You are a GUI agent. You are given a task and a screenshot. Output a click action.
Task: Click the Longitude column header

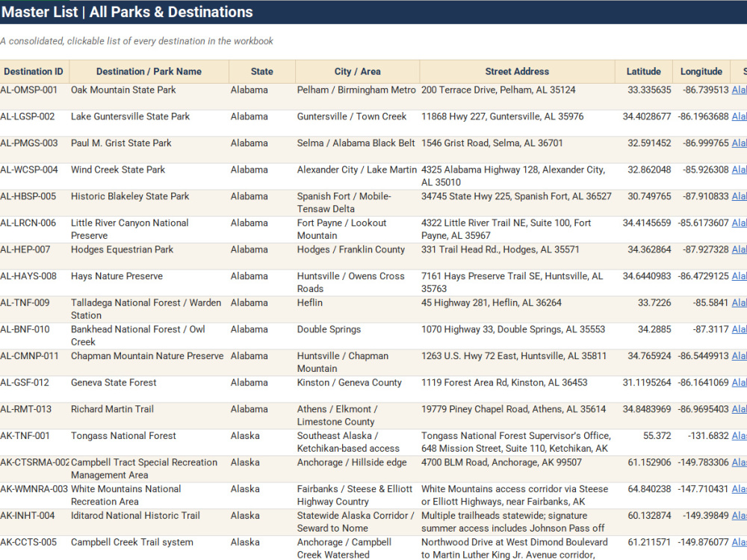pyautogui.click(x=701, y=72)
